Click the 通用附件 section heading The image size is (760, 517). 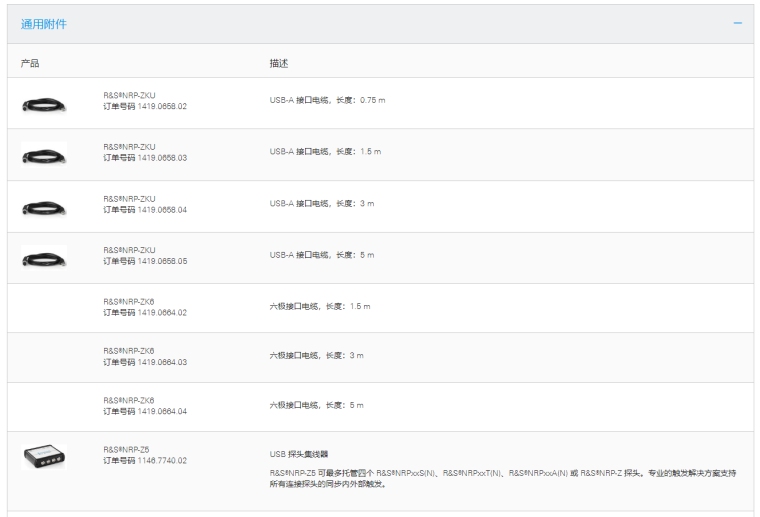pyautogui.click(x=44, y=24)
